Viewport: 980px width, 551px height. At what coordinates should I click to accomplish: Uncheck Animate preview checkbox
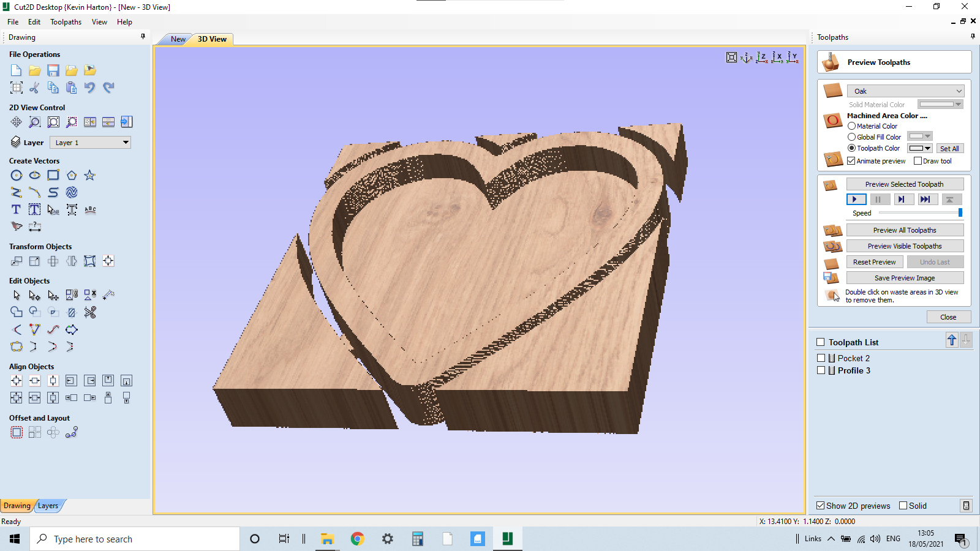(x=851, y=161)
